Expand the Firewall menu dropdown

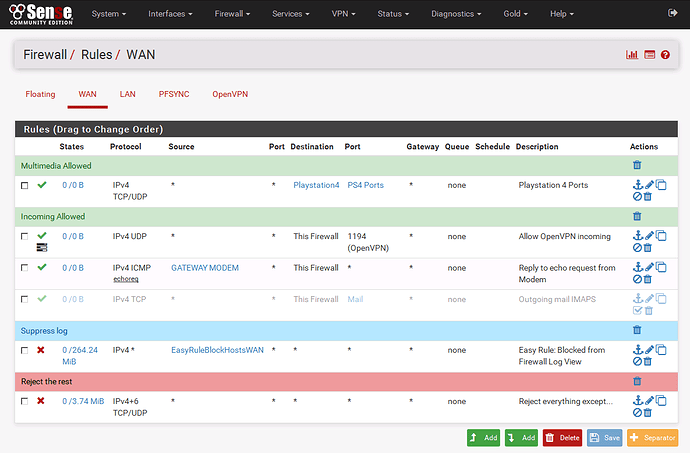(x=231, y=14)
